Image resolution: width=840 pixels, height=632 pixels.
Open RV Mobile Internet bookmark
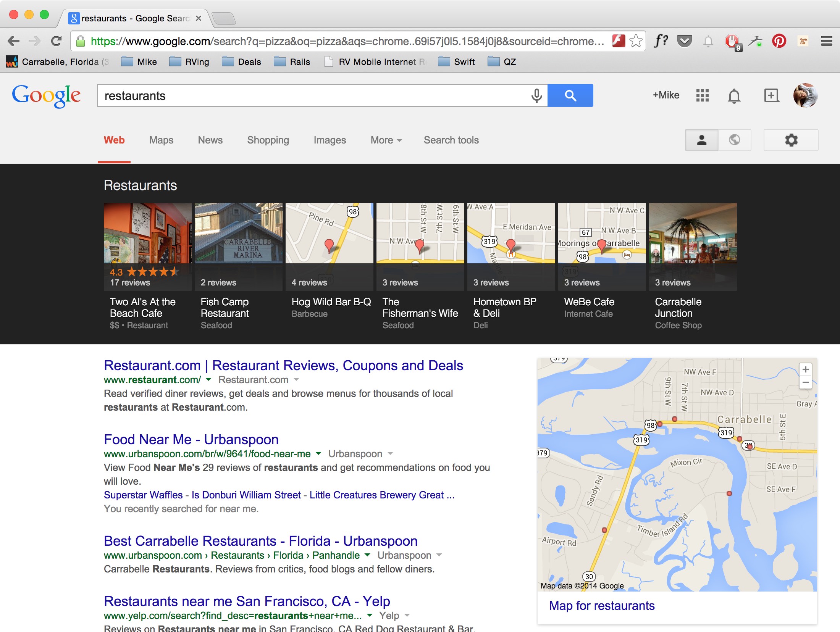(375, 61)
